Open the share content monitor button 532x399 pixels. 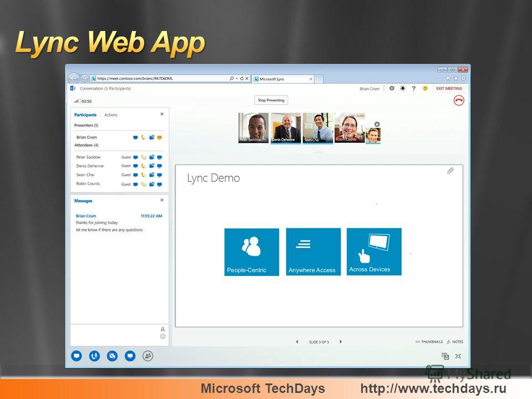130,356
